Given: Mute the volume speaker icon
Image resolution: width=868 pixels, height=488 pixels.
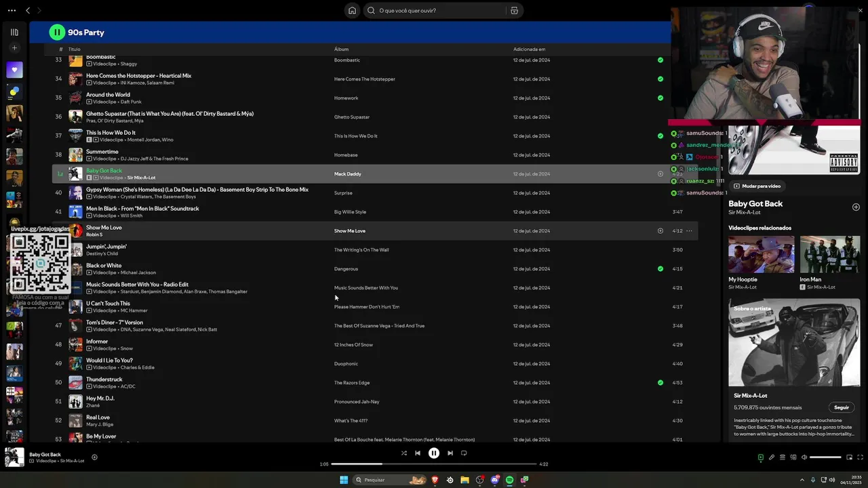Looking at the screenshot, I should coord(804,457).
